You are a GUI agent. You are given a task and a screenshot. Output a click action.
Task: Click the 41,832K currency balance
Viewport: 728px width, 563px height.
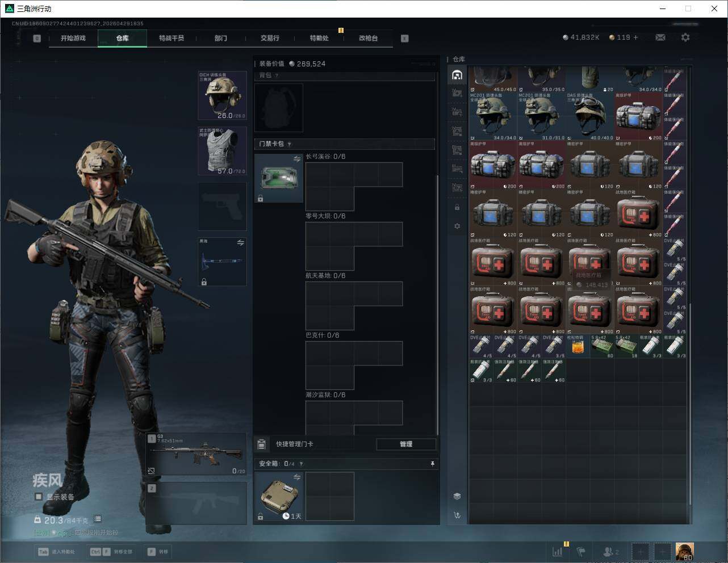(581, 37)
